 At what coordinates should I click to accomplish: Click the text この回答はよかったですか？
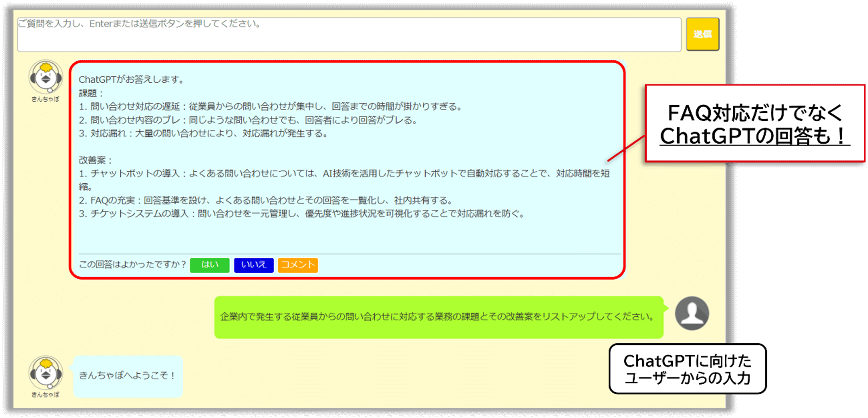pyautogui.click(x=133, y=265)
